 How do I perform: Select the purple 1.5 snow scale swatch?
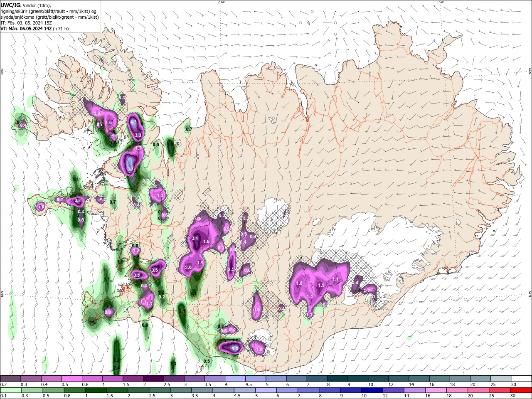[x=133, y=379]
